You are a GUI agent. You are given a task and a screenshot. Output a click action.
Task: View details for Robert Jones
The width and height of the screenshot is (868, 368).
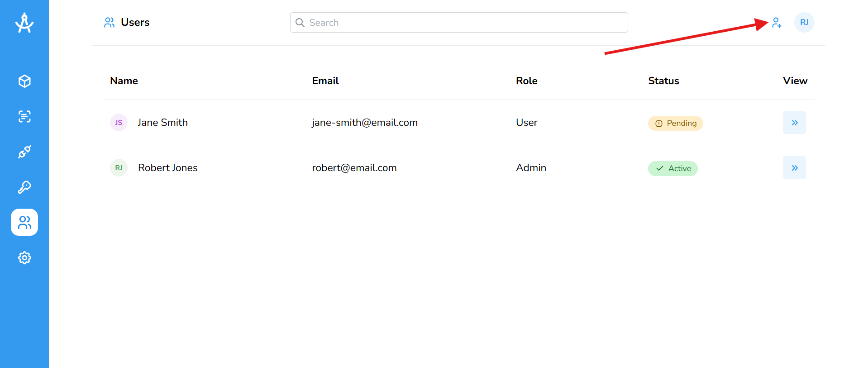coord(794,168)
